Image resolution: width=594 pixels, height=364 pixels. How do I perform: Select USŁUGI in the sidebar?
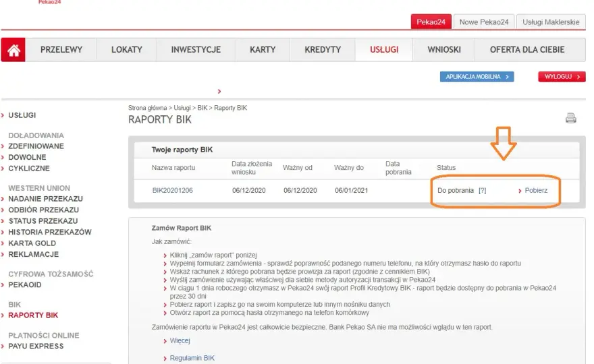(x=22, y=115)
